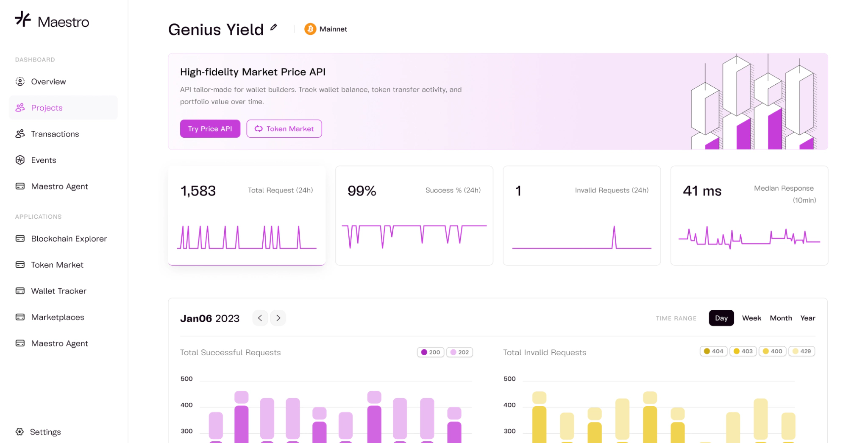Click the 1,583 total request value
This screenshot has height=443, width=868.
(198, 191)
